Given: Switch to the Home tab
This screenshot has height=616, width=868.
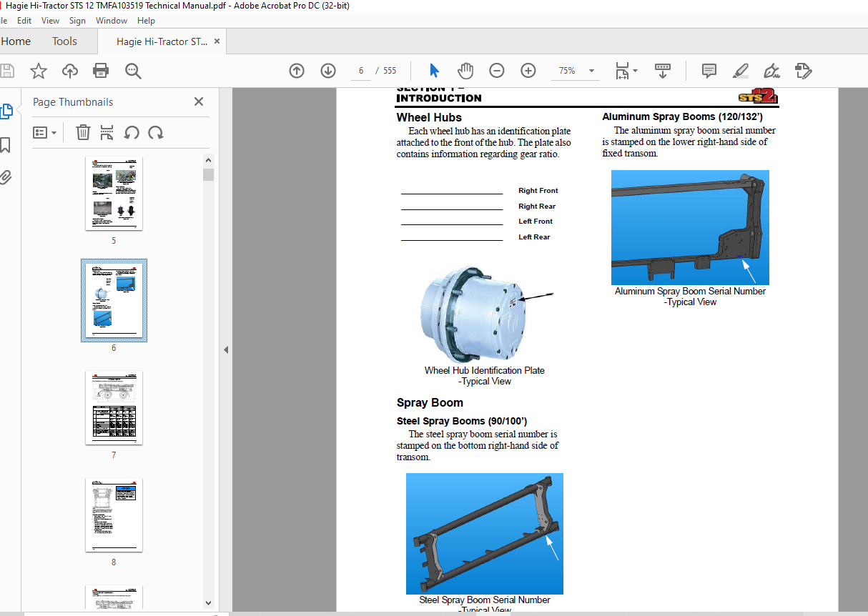Looking at the screenshot, I should 16,41.
